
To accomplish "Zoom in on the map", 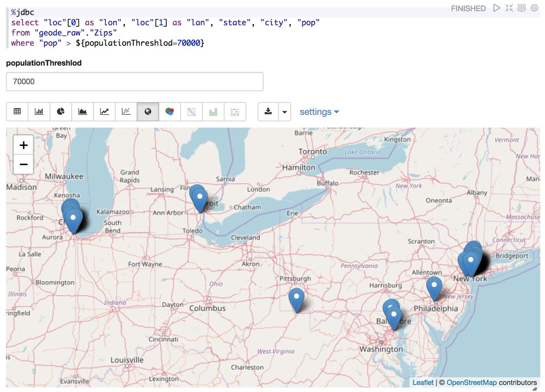I will click(x=24, y=145).
